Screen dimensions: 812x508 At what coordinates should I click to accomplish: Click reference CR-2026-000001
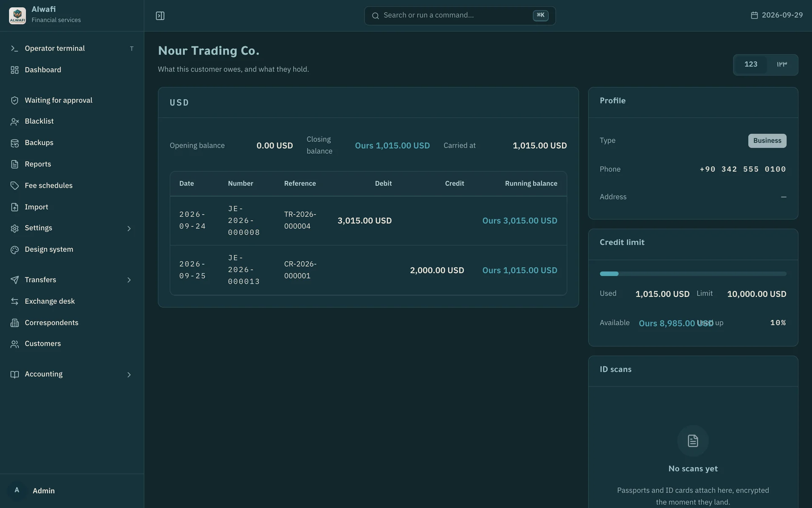coord(300,270)
